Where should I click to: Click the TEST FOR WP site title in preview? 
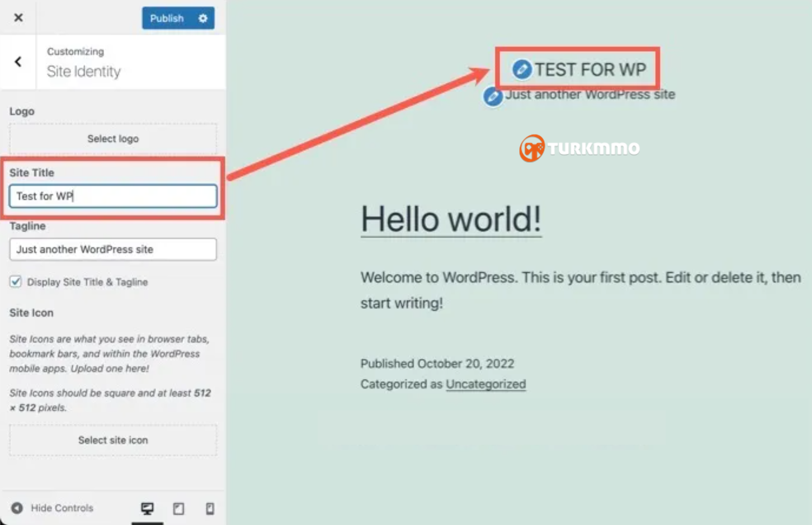[x=590, y=70]
